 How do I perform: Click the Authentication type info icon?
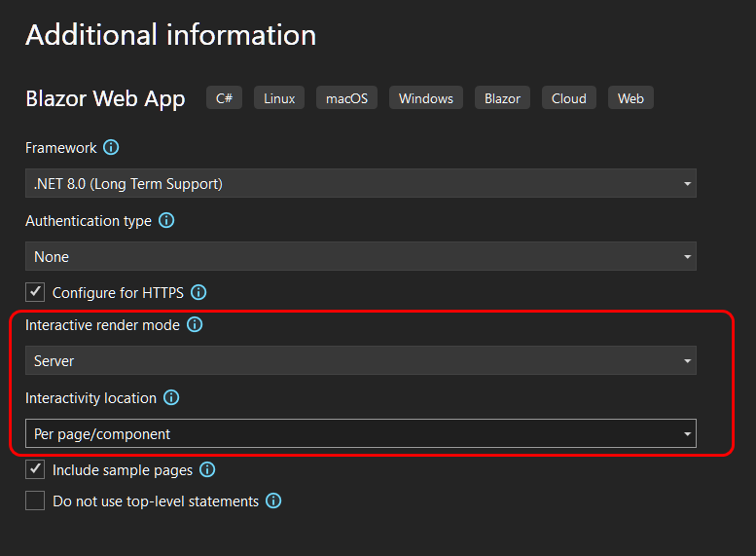coord(166,221)
